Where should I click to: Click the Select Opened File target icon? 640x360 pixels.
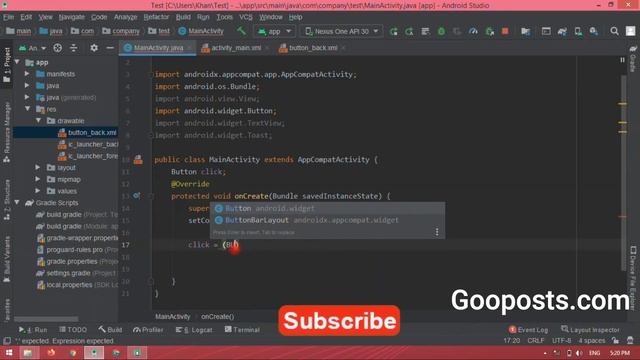point(58,48)
